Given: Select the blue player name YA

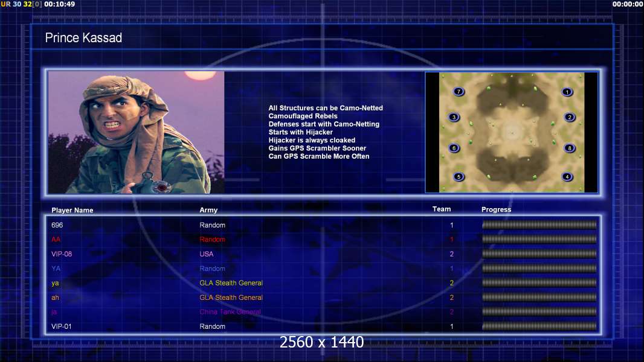Looking at the screenshot, I should [56, 268].
